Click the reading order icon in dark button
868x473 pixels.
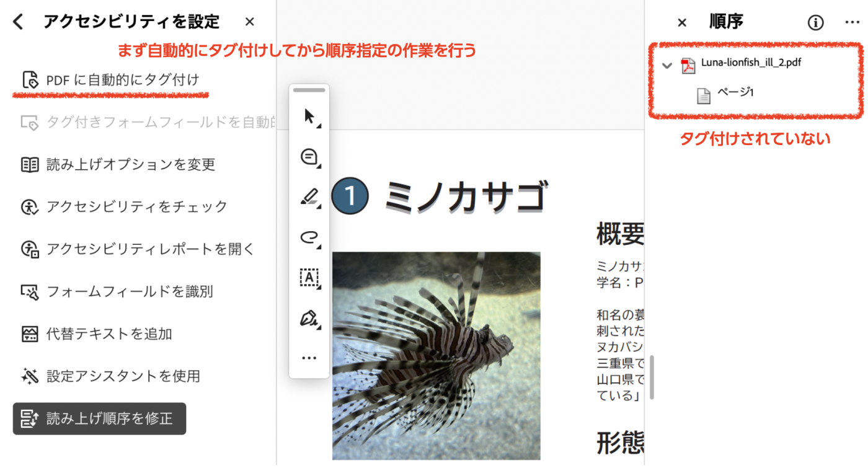30,418
